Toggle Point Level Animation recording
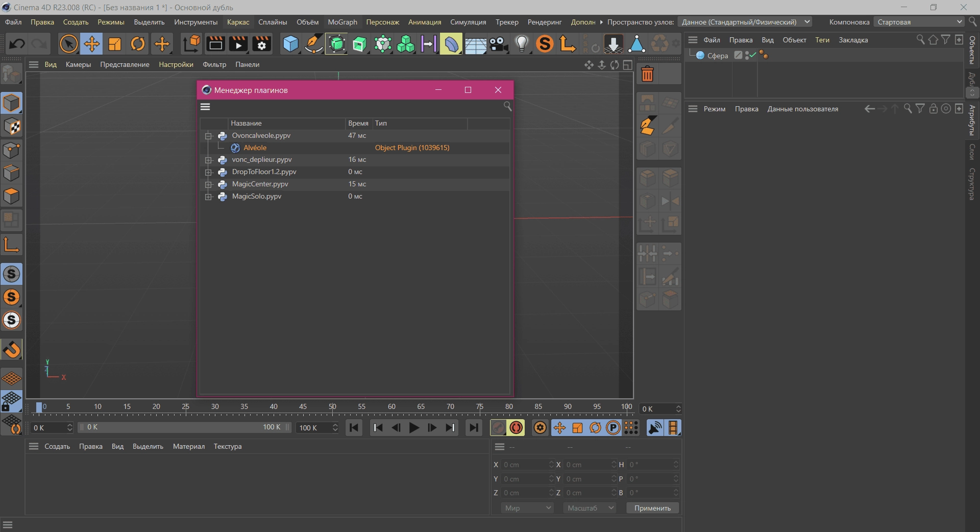 631,428
